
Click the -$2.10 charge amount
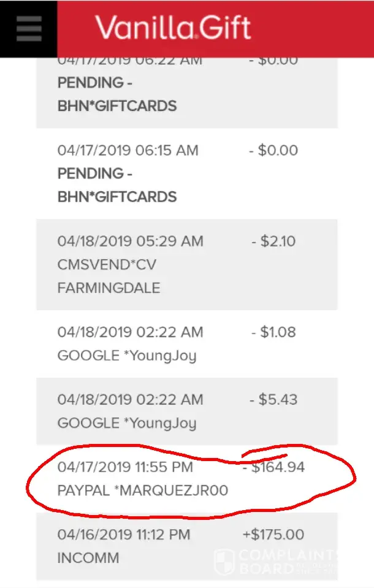point(273,241)
